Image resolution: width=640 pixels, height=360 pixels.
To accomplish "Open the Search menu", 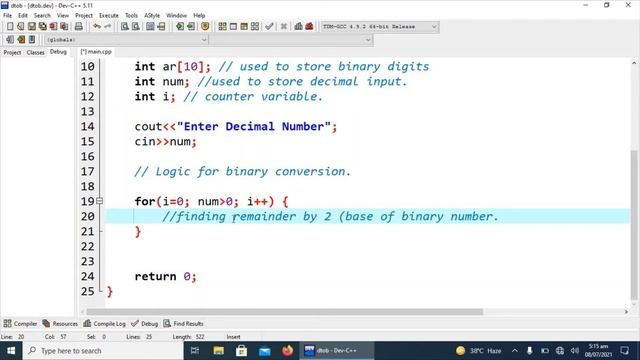I will [42, 16].
